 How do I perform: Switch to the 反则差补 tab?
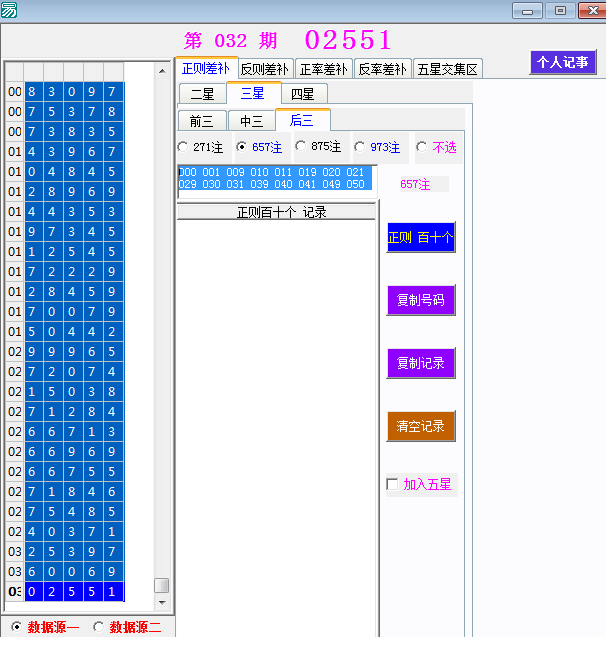pos(265,69)
